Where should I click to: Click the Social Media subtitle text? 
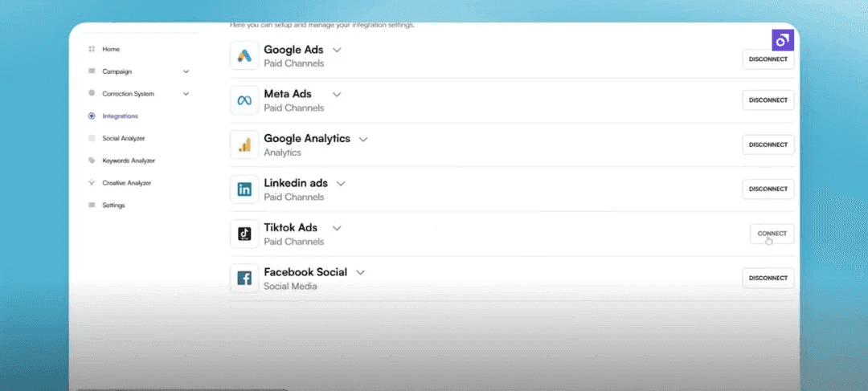(x=290, y=287)
